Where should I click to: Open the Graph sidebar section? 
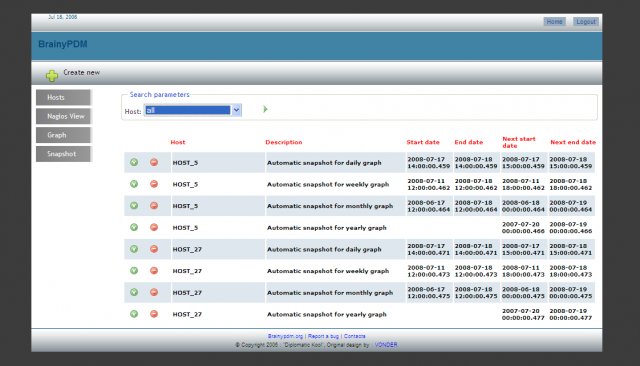(x=63, y=135)
